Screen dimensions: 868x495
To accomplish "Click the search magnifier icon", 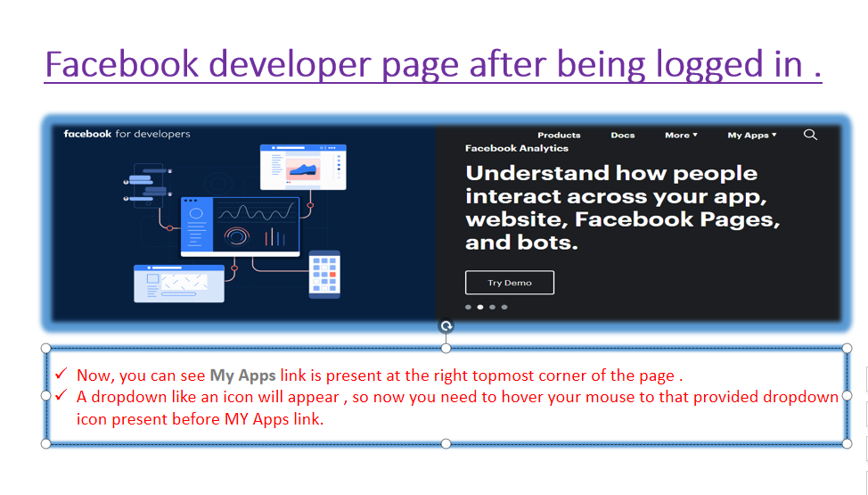I will point(810,135).
